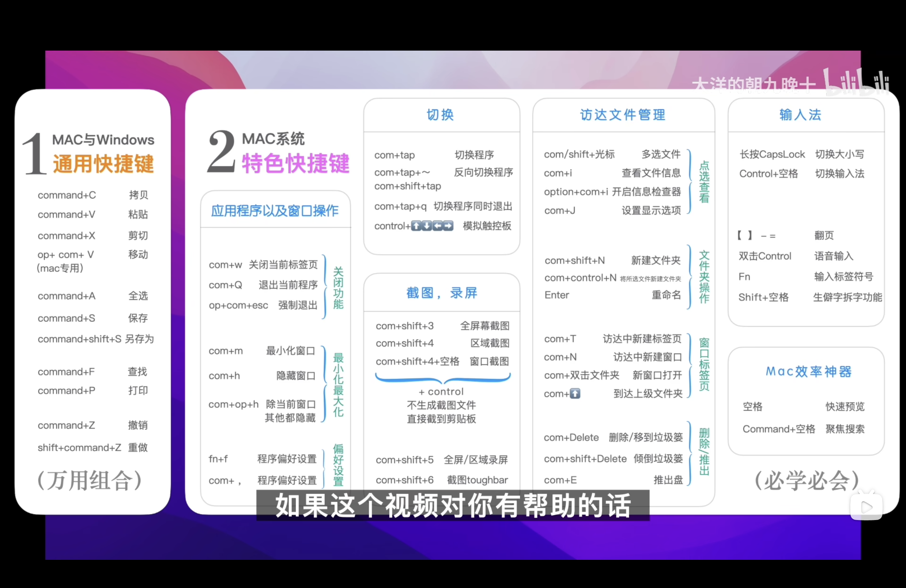Click the "粘贴" label
Screen dimensions: 906x588
[138, 214]
